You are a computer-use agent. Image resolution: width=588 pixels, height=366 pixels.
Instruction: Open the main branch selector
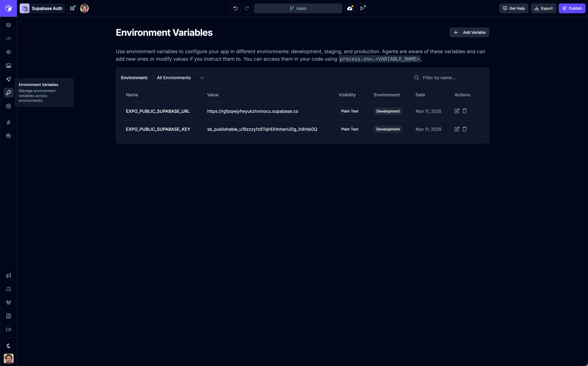coord(298,8)
